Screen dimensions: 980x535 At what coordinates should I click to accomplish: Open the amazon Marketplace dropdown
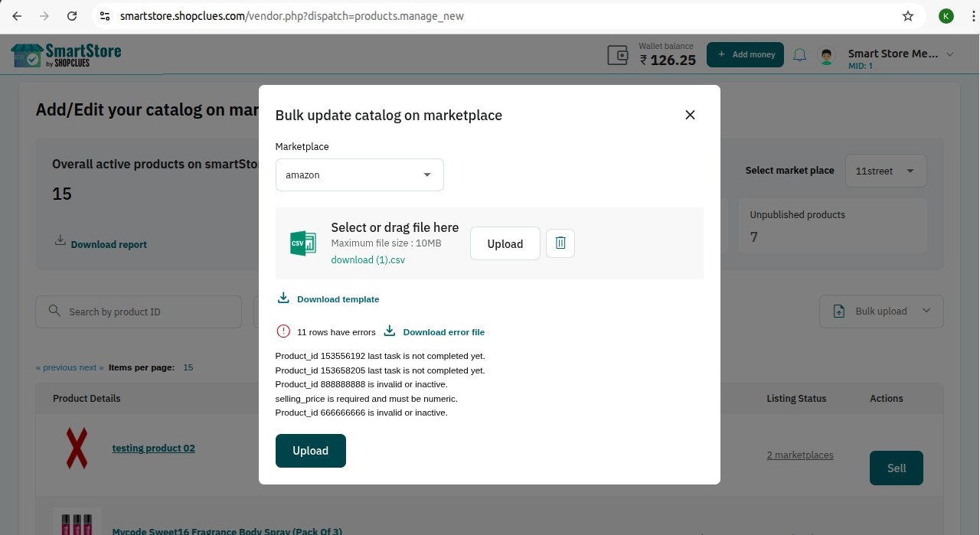click(x=360, y=175)
